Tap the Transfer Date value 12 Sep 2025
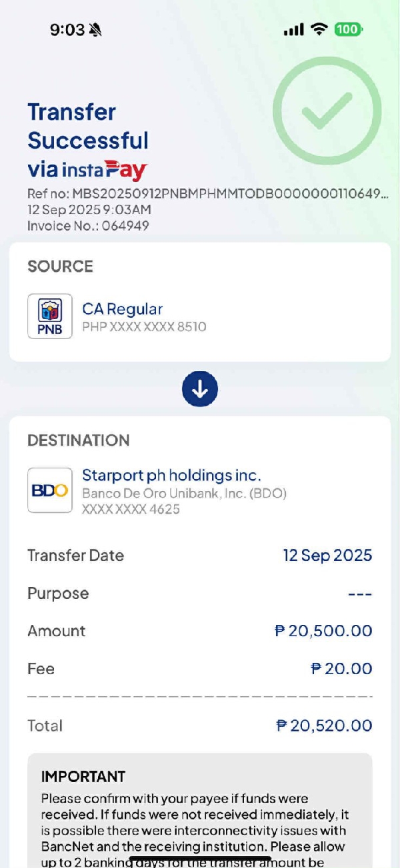Image resolution: width=400 pixels, height=868 pixels. pyautogui.click(x=327, y=556)
